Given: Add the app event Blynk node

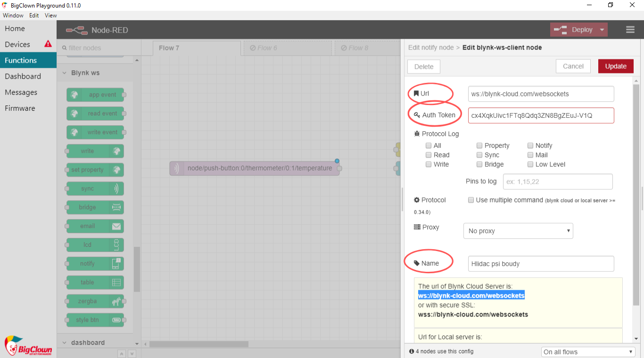Looking at the screenshot, I should [x=95, y=95].
